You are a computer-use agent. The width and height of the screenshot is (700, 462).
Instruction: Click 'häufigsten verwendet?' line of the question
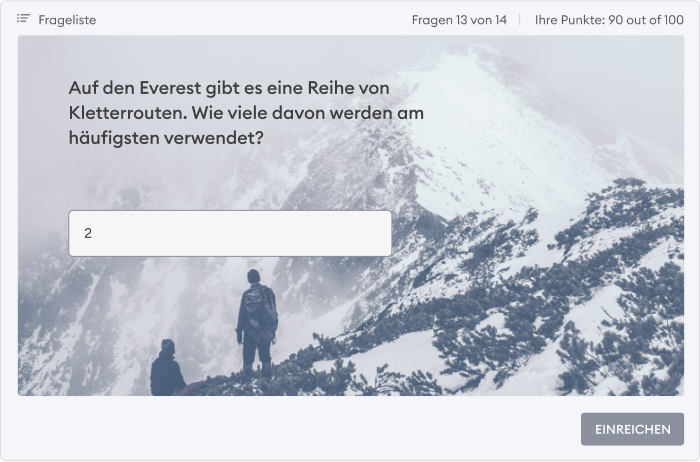[x=166, y=138]
